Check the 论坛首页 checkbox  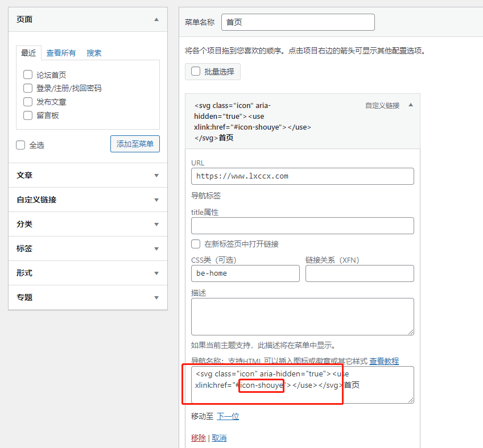[x=28, y=74]
